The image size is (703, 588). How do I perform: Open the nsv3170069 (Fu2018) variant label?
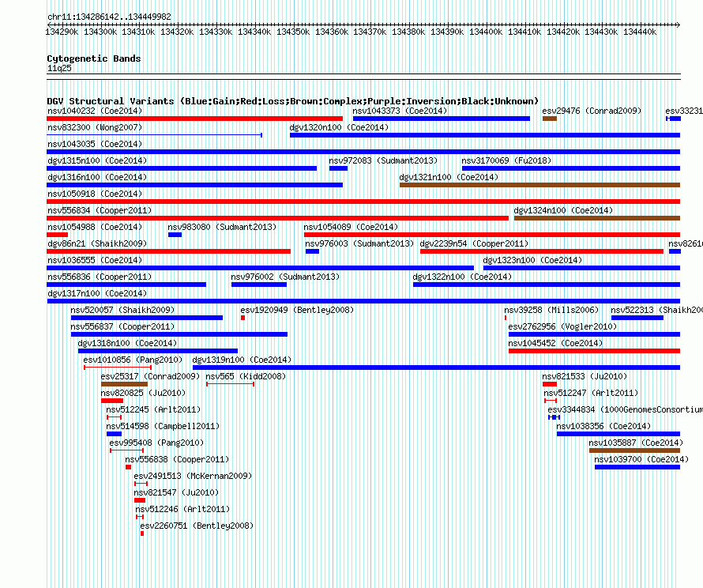[x=506, y=160]
